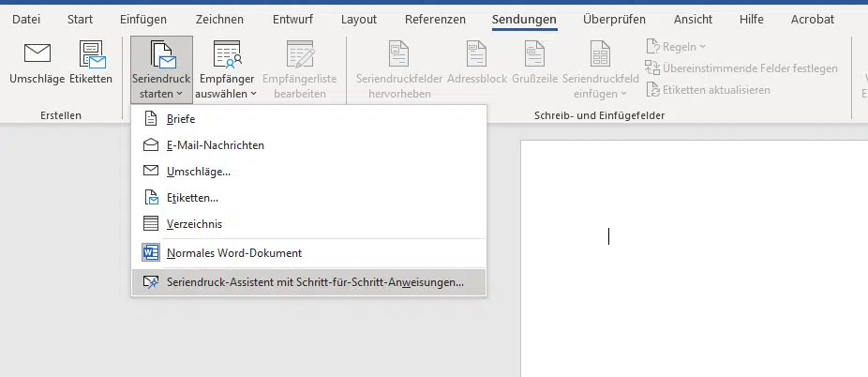
Task: Select the Sendungen tab
Action: click(x=524, y=20)
